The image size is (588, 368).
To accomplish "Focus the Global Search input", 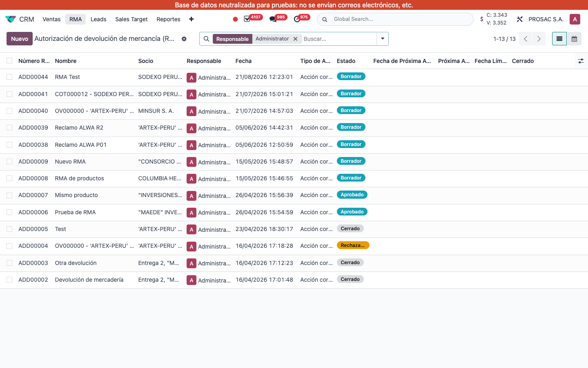I will tap(400, 19).
